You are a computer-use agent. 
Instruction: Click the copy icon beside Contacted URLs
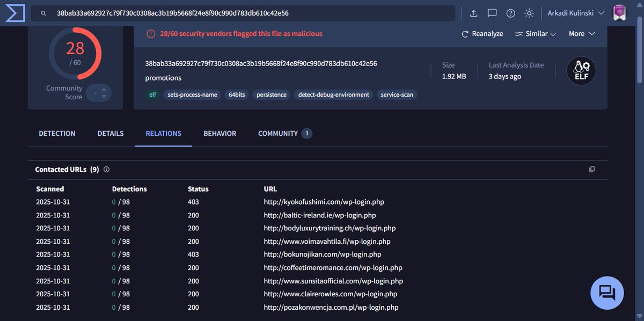tap(592, 169)
